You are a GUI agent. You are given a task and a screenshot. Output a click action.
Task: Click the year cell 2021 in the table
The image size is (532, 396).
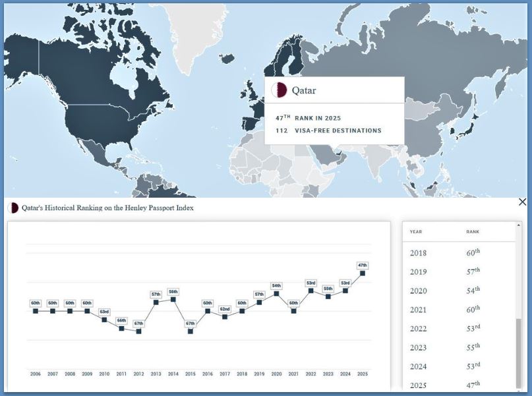418,310
